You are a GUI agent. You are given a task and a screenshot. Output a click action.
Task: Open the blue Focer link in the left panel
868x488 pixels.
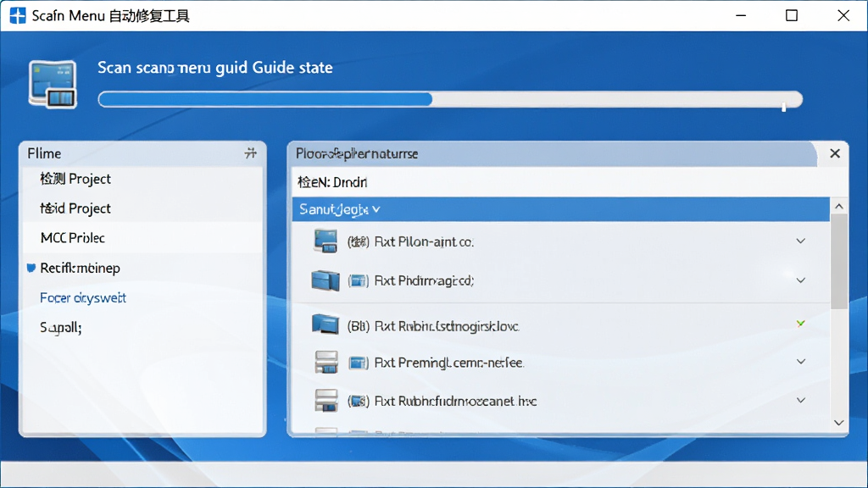pyautogui.click(x=83, y=297)
